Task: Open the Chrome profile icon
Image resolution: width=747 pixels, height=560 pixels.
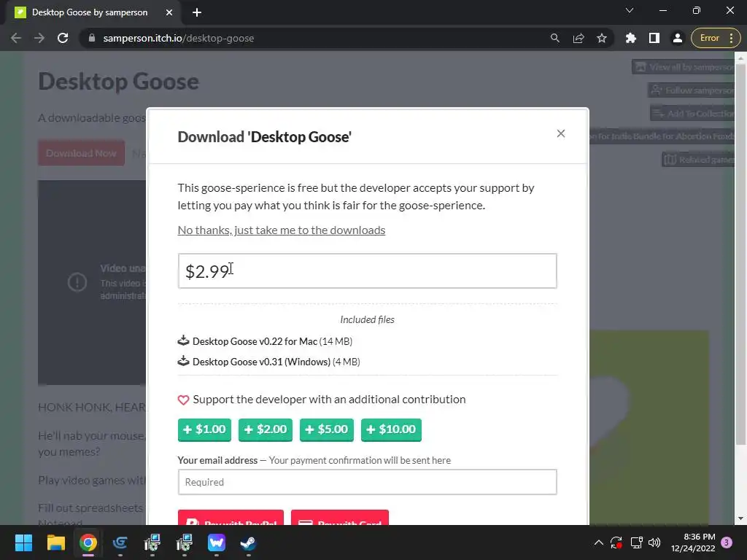Action: tap(678, 38)
